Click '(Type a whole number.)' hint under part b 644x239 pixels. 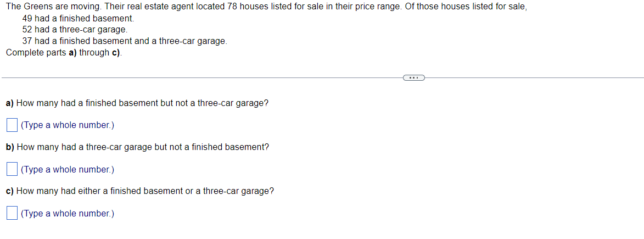click(x=68, y=169)
